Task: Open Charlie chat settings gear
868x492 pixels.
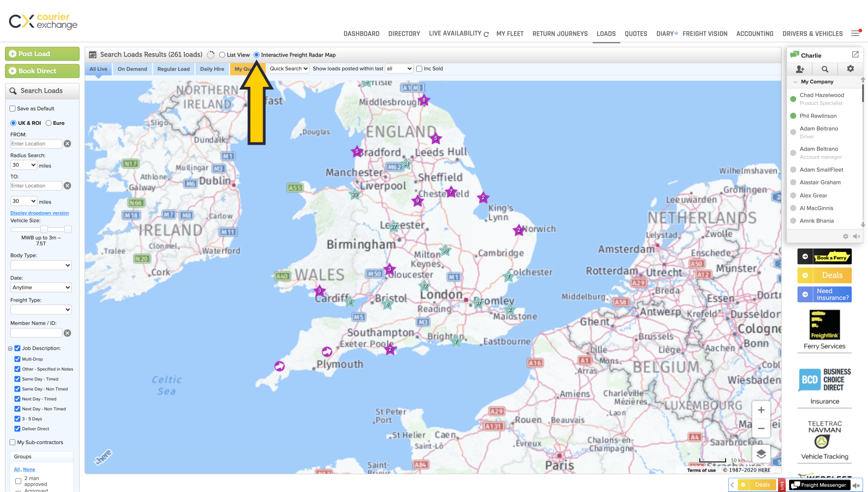Action: point(850,69)
